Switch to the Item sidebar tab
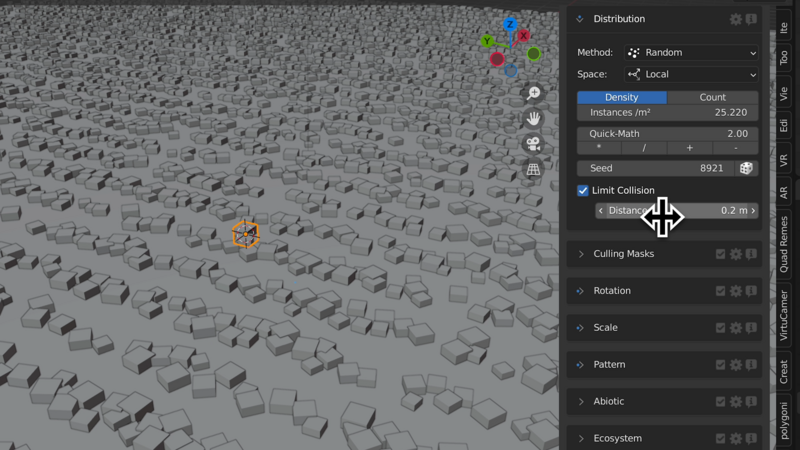This screenshot has width=800, height=450. click(784, 27)
